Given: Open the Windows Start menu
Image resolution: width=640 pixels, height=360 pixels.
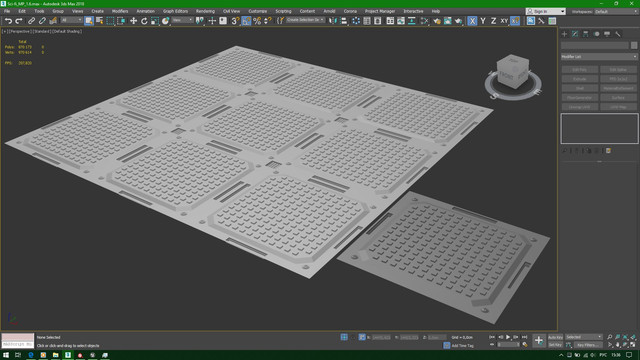Looking at the screenshot, I should tap(6, 355).
